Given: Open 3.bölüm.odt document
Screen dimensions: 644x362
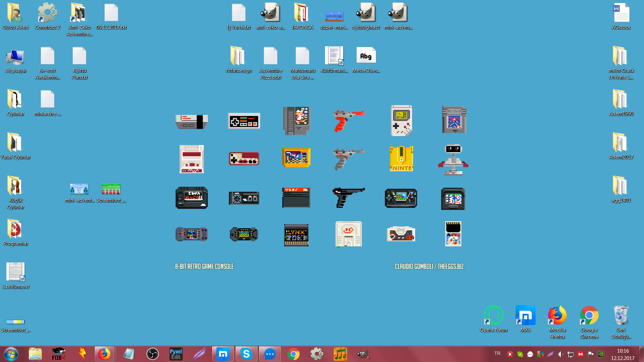Looking at the screenshot, I should [15, 276].
